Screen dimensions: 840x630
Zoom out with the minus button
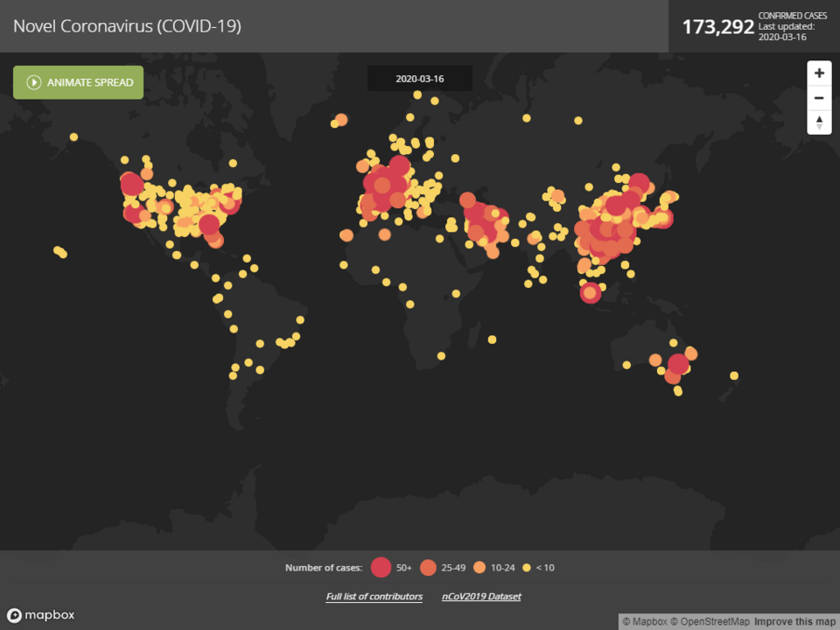[819, 97]
